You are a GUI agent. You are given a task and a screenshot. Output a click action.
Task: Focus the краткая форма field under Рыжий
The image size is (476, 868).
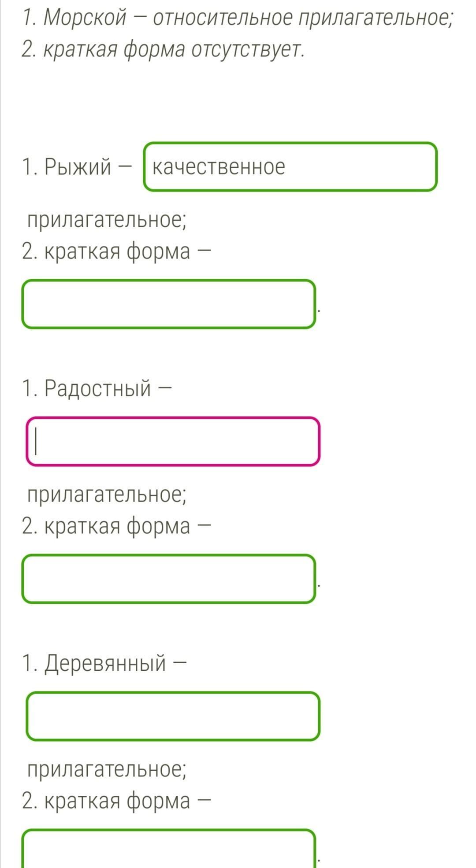pos(169,304)
